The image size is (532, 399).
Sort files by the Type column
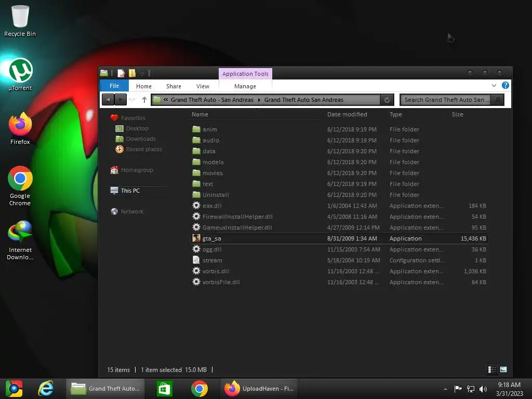417,114
